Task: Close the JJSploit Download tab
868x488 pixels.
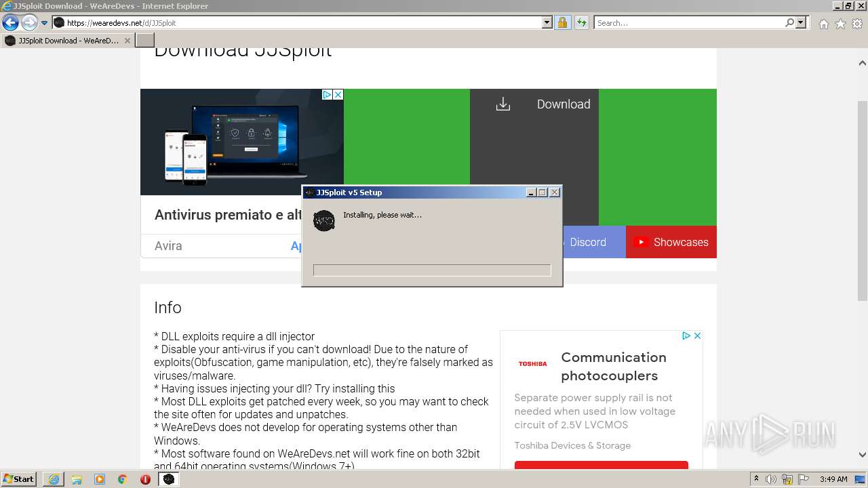Action: pos(127,41)
